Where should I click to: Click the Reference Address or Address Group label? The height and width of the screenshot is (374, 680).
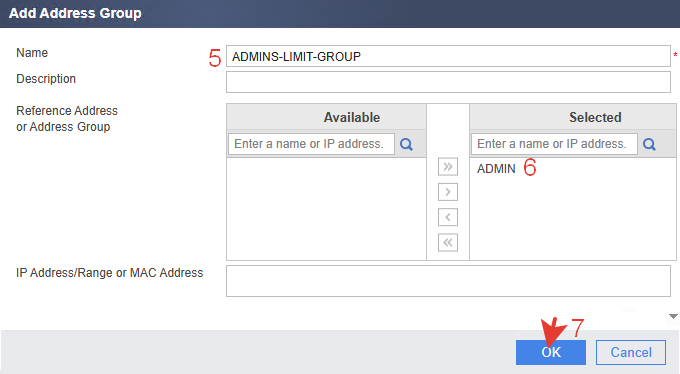(x=67, y=119)
